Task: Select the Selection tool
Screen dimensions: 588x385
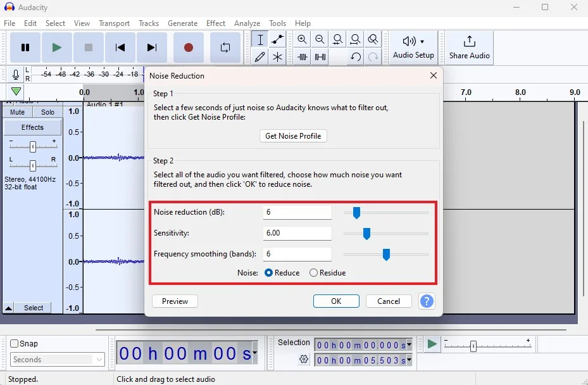Action: (260, 39)
